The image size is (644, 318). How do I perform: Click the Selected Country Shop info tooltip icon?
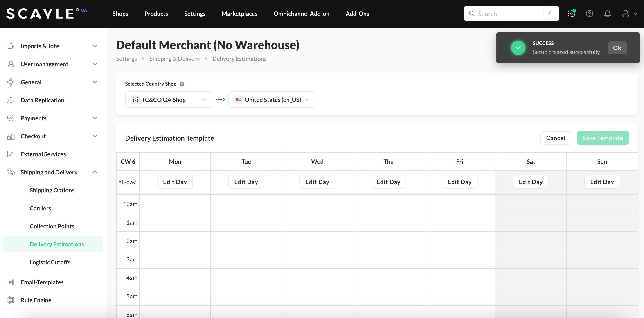coord(182,84)
